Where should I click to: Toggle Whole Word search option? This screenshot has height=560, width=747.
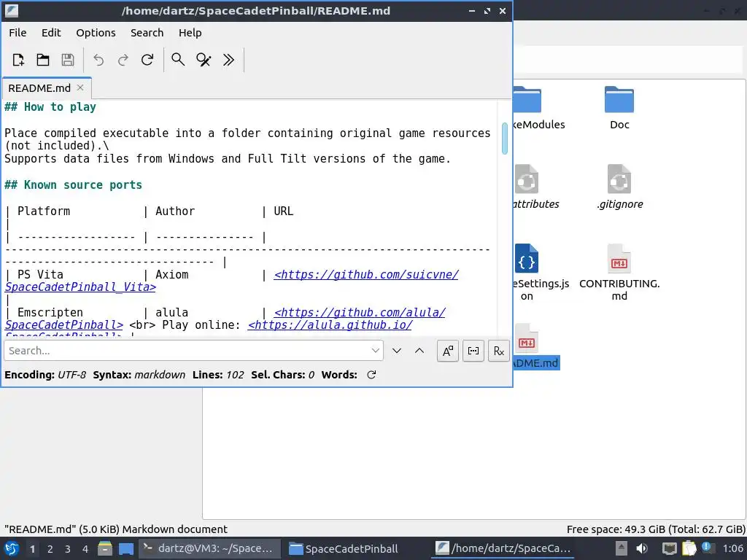pos(473,351)
